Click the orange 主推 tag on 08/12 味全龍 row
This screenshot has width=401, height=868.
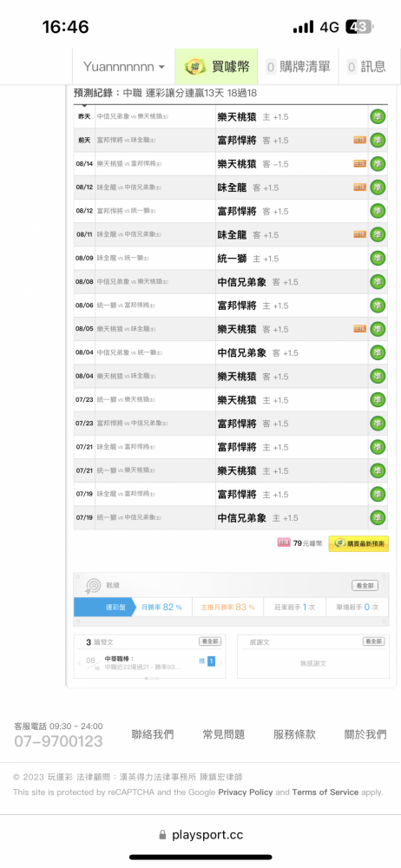(x=360, y=187)
